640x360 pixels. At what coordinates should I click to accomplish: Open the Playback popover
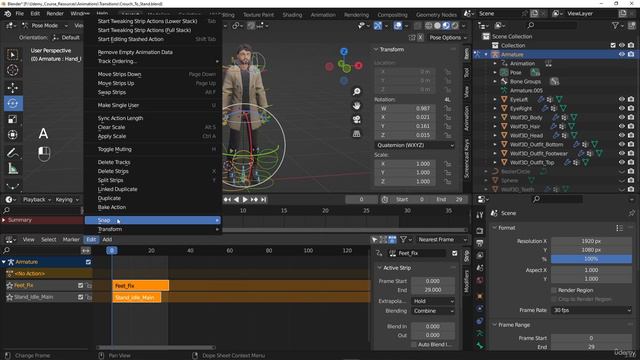point(37,200)
